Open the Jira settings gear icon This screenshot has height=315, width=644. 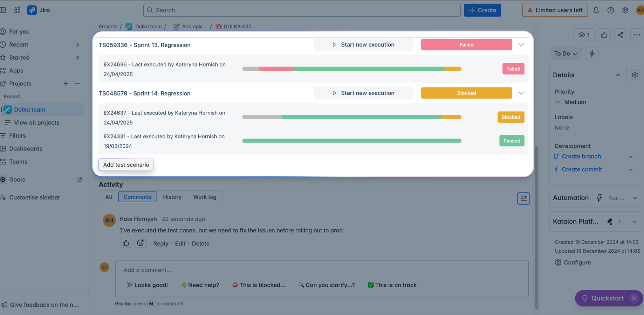[x=625, y=10]
